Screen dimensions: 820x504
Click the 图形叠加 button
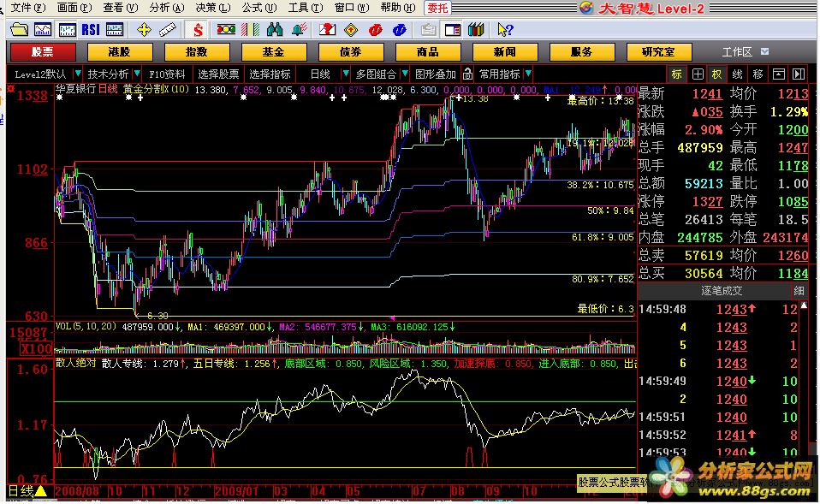pyautogui.click(x=436, y=74)
